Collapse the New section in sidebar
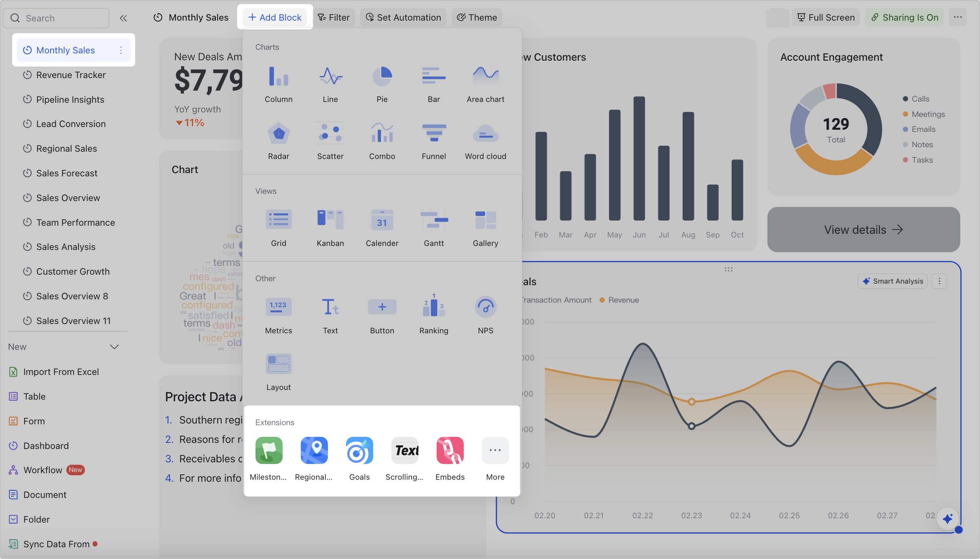 114,347
